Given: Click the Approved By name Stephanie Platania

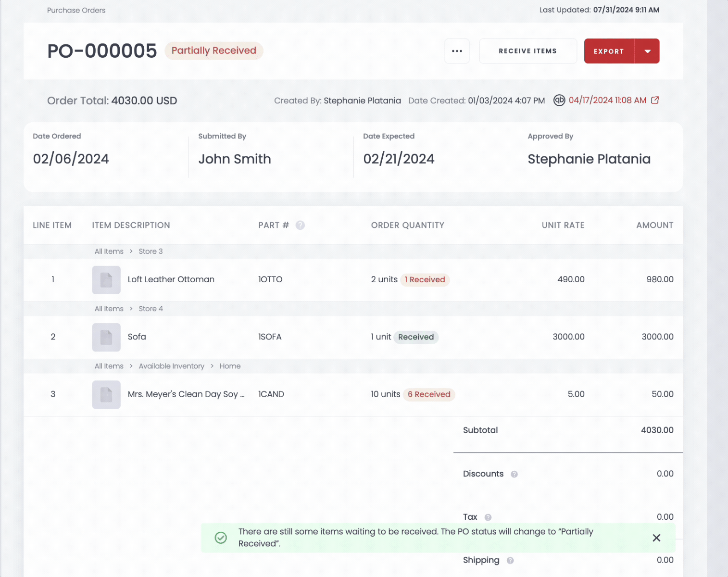Looking at the screenshot, I should [589, 159].
